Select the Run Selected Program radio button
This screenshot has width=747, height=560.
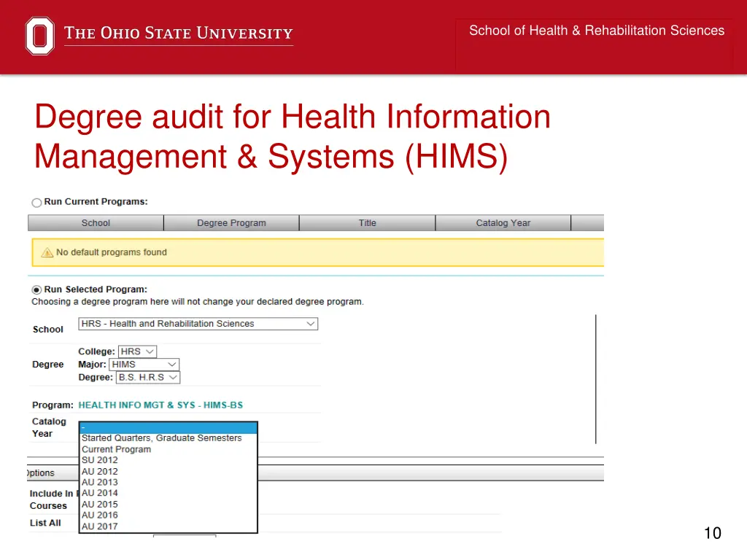pyautogui.click(x=36, y=290)
